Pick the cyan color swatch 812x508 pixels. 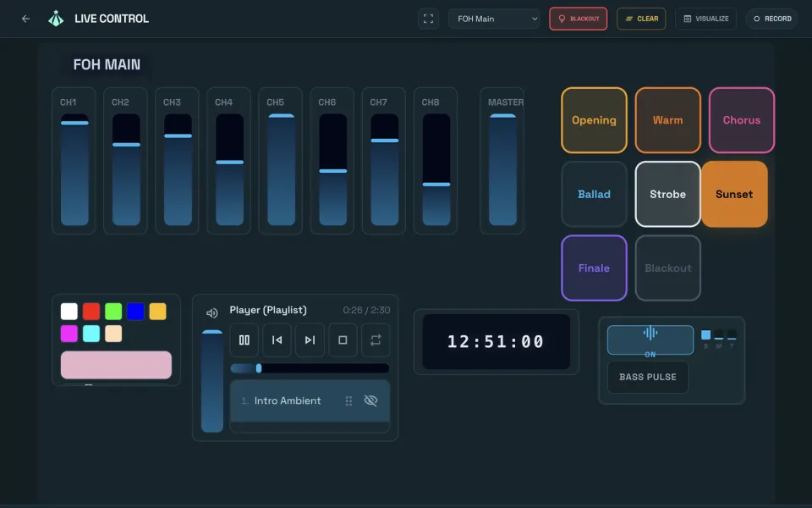click(91, 334)
